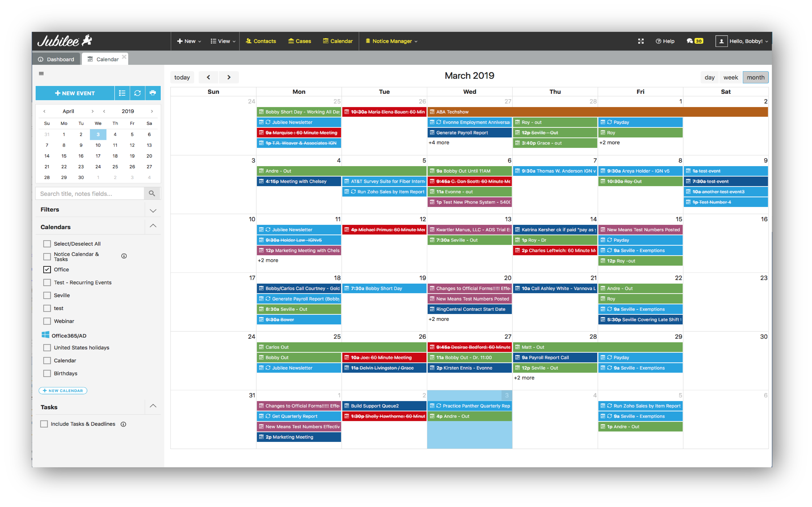Enable the Birthdays calendar

coord(47,374)
